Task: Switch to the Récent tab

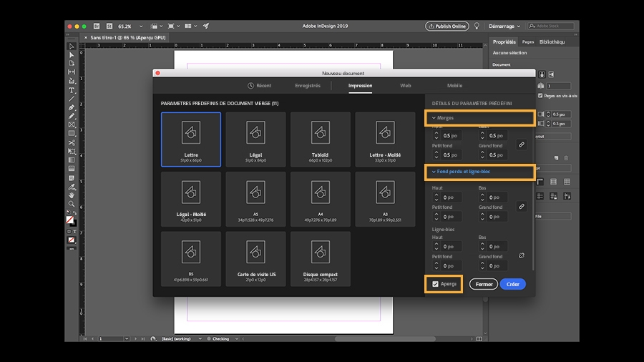Action: pos(260,86)
